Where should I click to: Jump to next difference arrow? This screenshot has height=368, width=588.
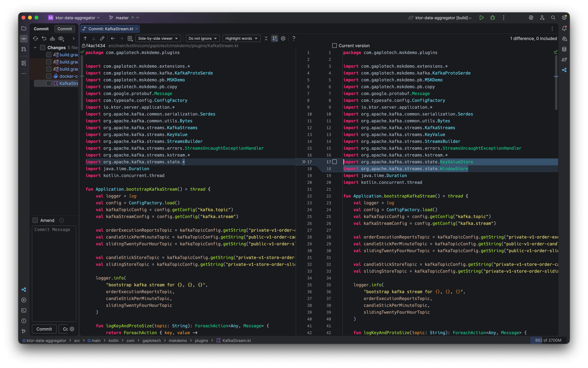pos(94,38)
